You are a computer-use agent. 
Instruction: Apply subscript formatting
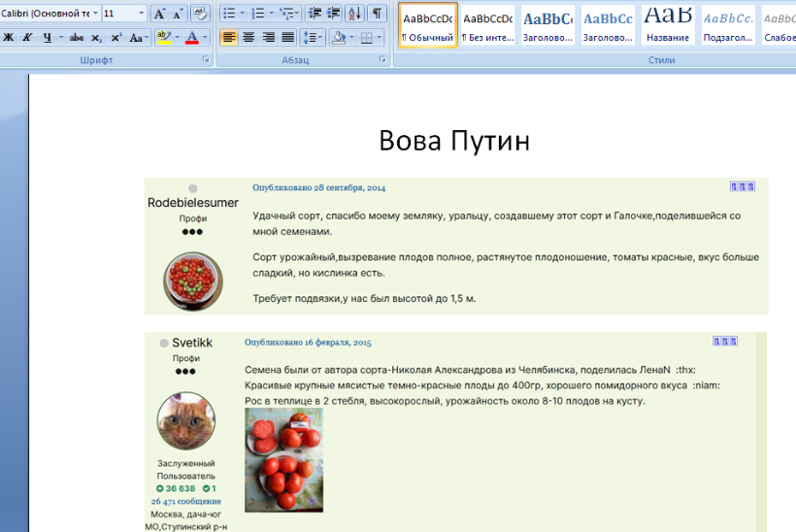pos(97,38)
